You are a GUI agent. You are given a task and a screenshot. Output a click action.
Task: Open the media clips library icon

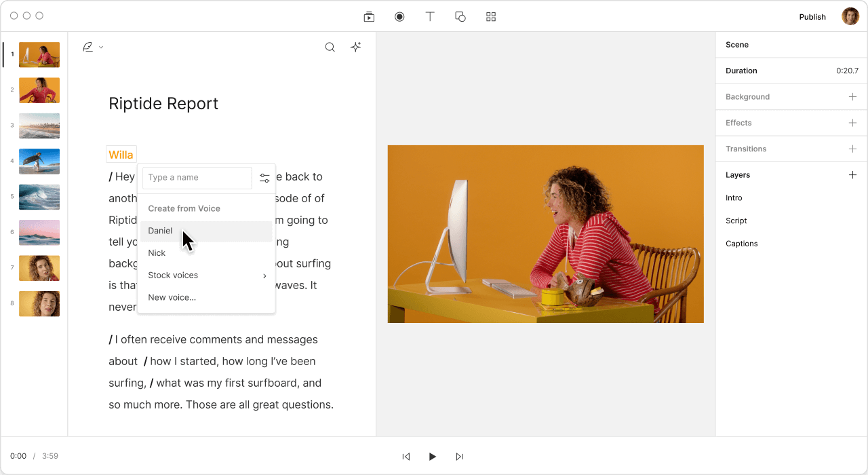click(x=369, y=16)
